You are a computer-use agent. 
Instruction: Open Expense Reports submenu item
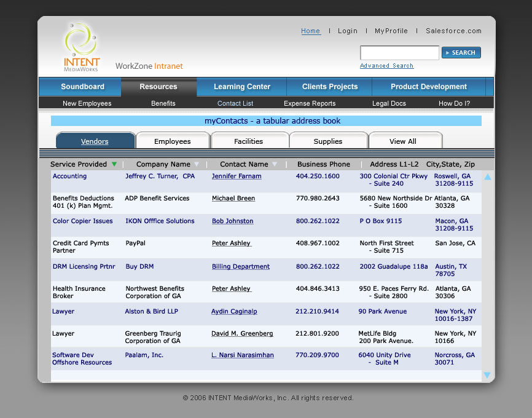tap(310, 103)
